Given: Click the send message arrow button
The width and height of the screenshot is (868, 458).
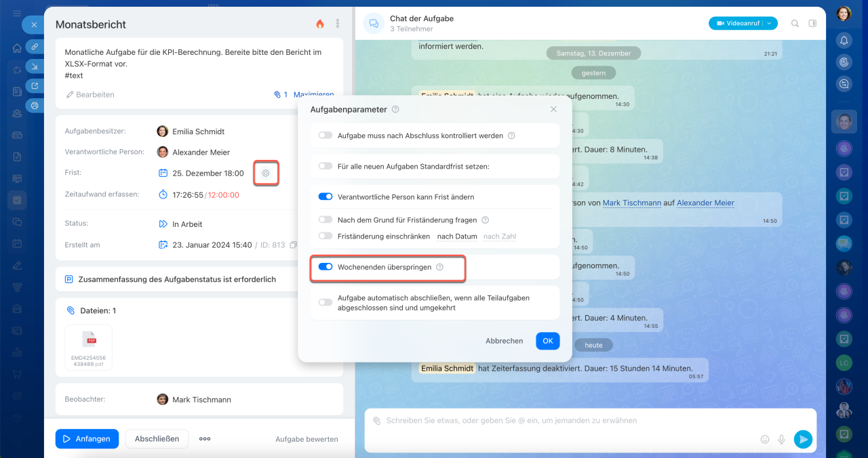Looking at the screenshot, I should coord(803,439).
